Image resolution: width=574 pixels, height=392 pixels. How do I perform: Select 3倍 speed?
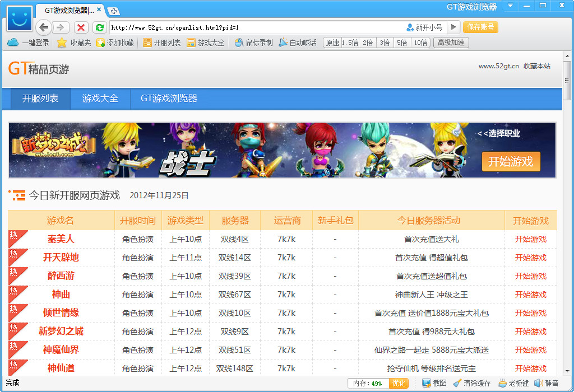tap(385, 43)
